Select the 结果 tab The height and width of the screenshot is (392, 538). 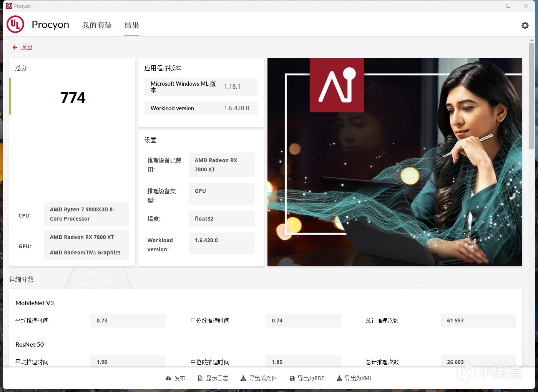(131, 25)
